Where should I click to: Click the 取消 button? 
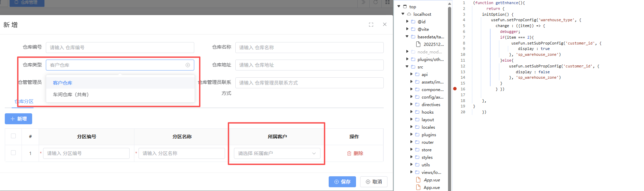click(373, 182)
